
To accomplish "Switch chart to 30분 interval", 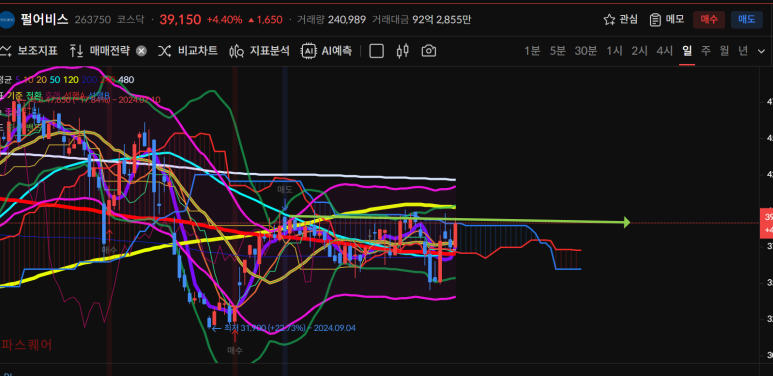I will 586,51.
